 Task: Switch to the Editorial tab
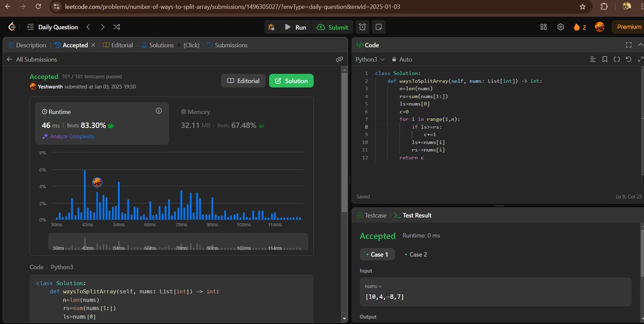coord(118,45)
